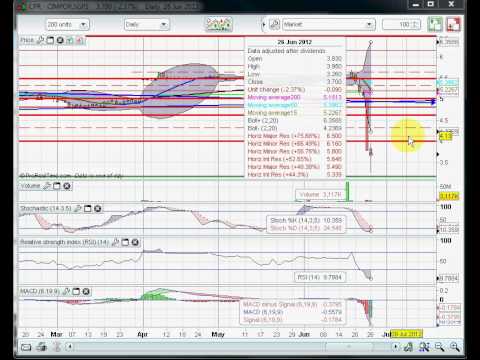
Task: Close the MACD indicator panel
Action: [x=86, y=291]
